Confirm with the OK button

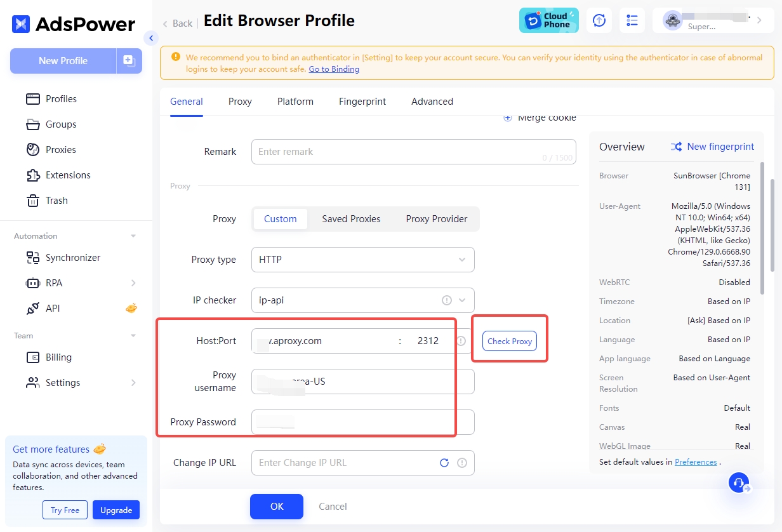click(x=277, y=507)
